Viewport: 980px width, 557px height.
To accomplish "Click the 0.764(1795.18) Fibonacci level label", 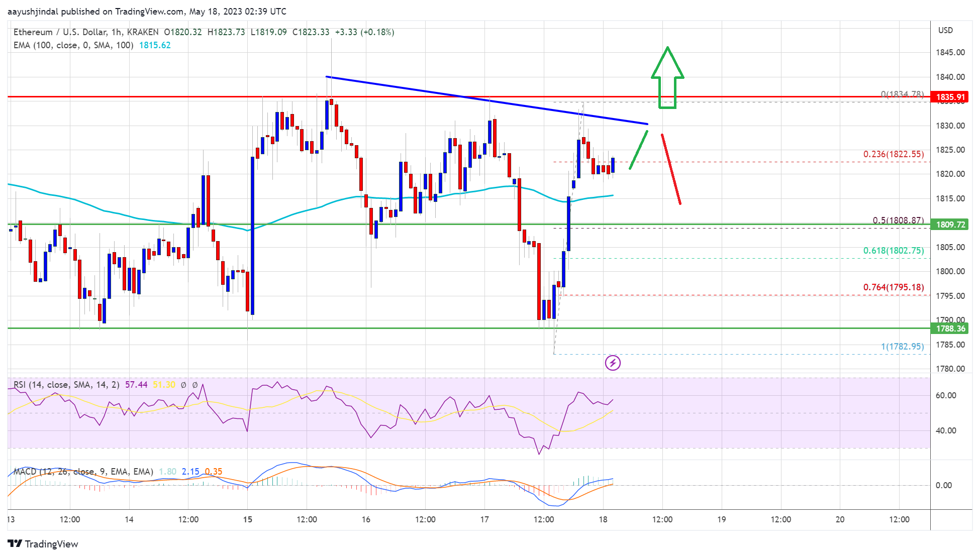I will pyautogui.click(x=893, y=287).
